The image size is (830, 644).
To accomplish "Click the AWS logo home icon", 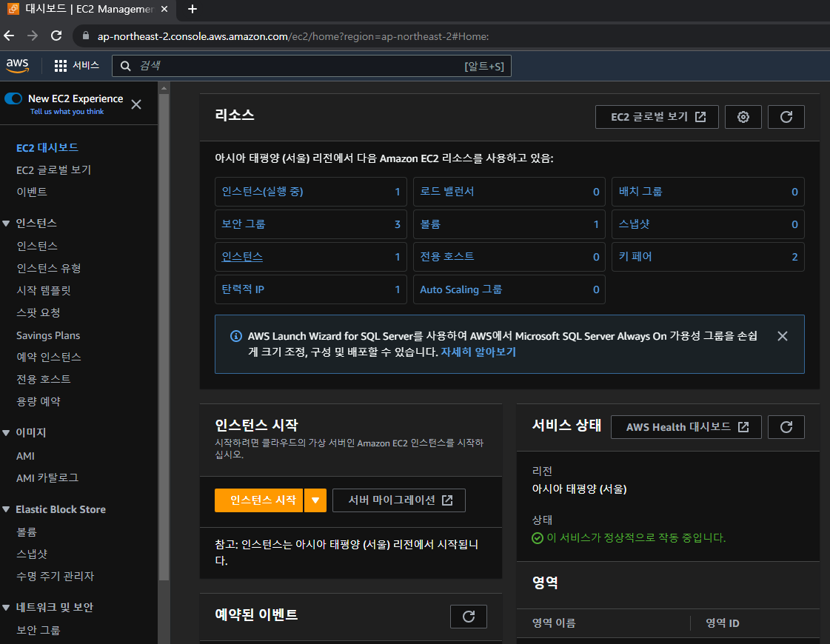I will click(18, 66).
